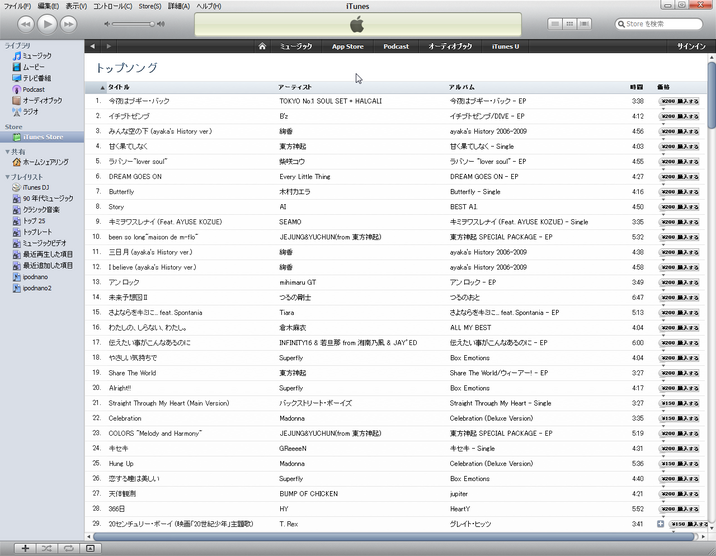Open the Store menu
The width and height of the screenshot is (716, 556).
tap(150, 6)
